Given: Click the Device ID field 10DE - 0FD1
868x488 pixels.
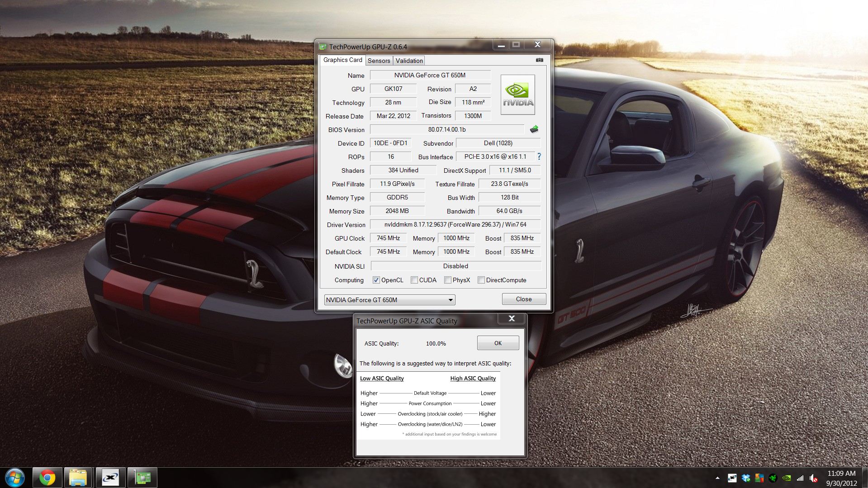Looking at the screenshot, I should point(390,143).
